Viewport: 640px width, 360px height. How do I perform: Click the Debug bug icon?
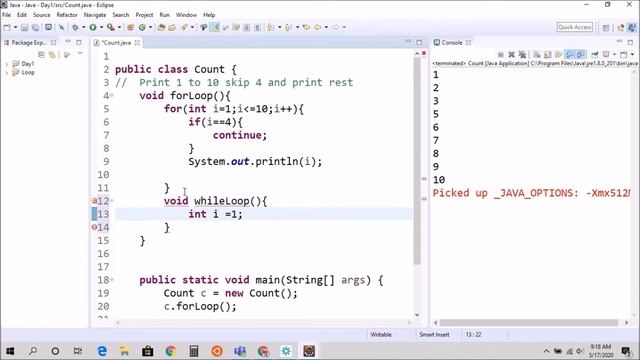coord(76,27)
